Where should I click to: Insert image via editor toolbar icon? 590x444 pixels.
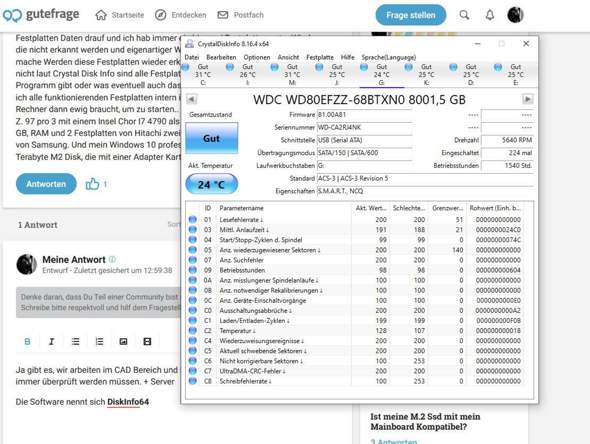(123, 342)
